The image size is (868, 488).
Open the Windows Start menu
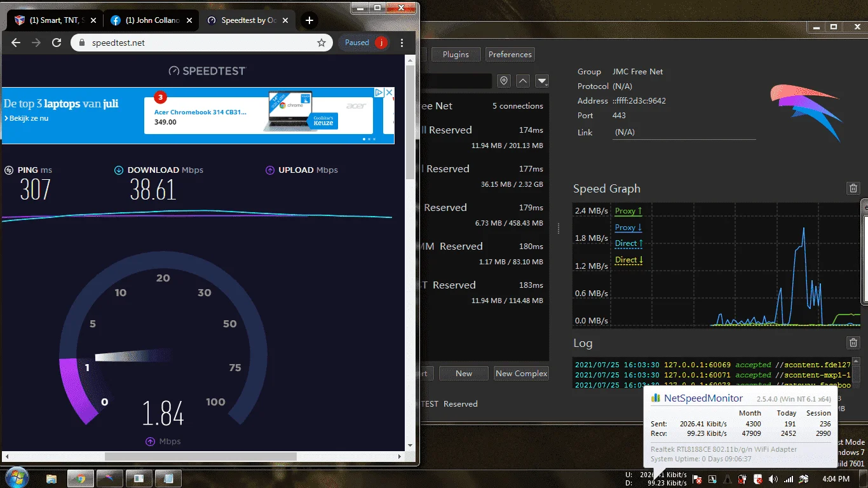click(16, 477)
